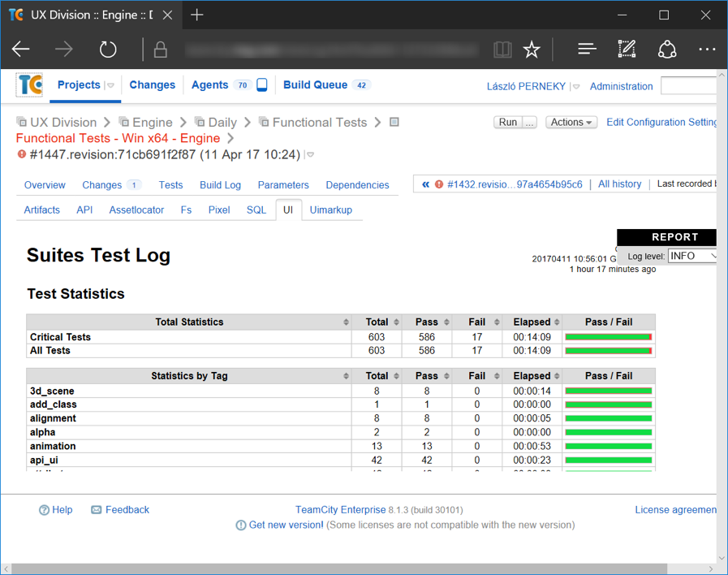Switch to the Build Log tab
The image size is (728, 575).
(x=220, y=185)
